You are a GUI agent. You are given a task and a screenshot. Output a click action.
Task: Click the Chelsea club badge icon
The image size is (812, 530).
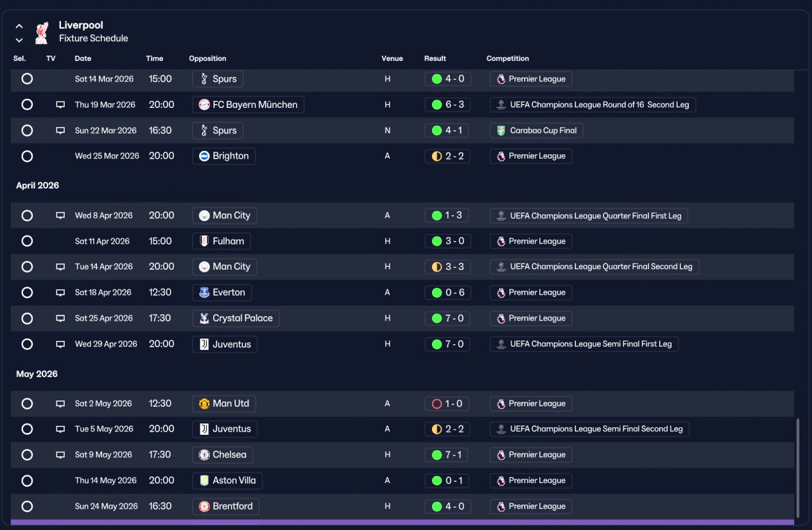(x=204, y=455)
